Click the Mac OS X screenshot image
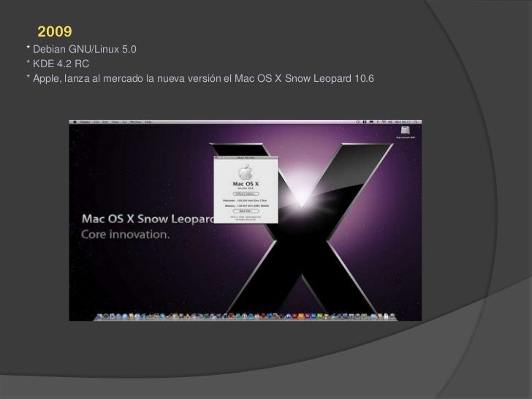 pos(246,220)
